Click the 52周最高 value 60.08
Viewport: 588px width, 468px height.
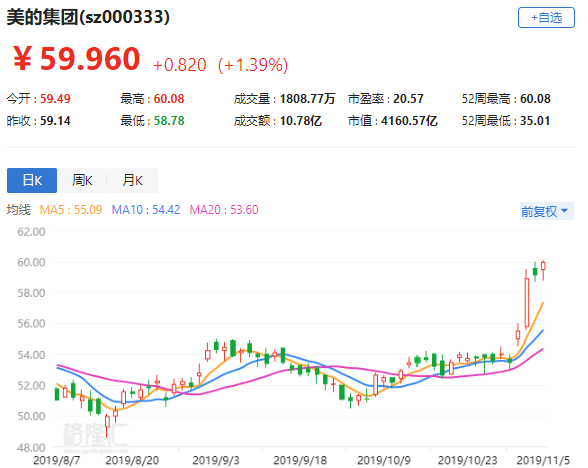(x=535, y=99)
